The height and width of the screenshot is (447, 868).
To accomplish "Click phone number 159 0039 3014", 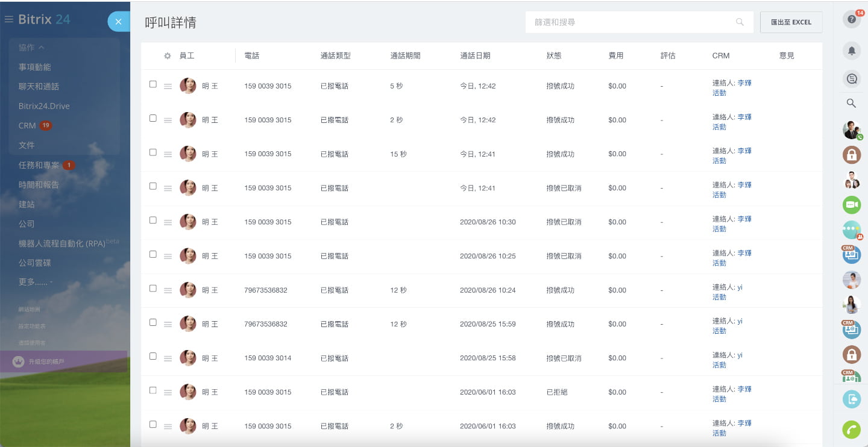I will pos(268,358).
